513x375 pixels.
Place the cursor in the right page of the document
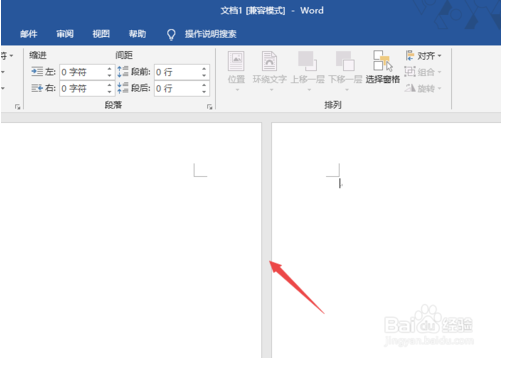(x=386, y=240)
